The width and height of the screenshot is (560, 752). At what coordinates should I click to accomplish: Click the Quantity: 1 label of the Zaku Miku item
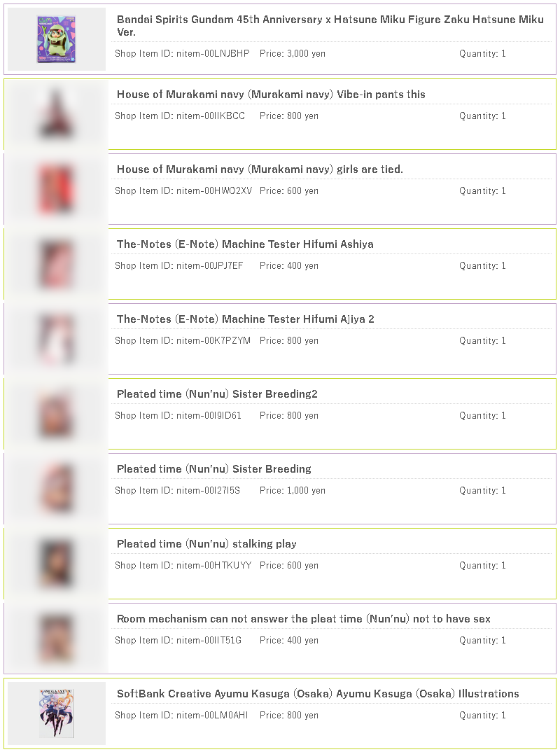point(482,54)
